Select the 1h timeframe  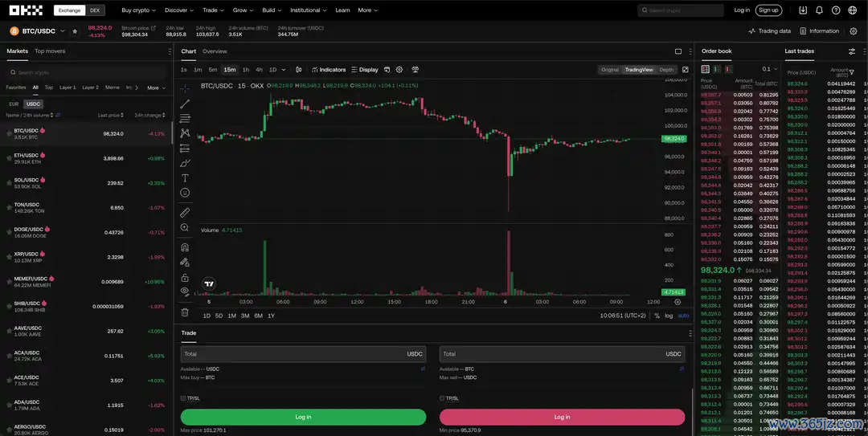point(246,70)
